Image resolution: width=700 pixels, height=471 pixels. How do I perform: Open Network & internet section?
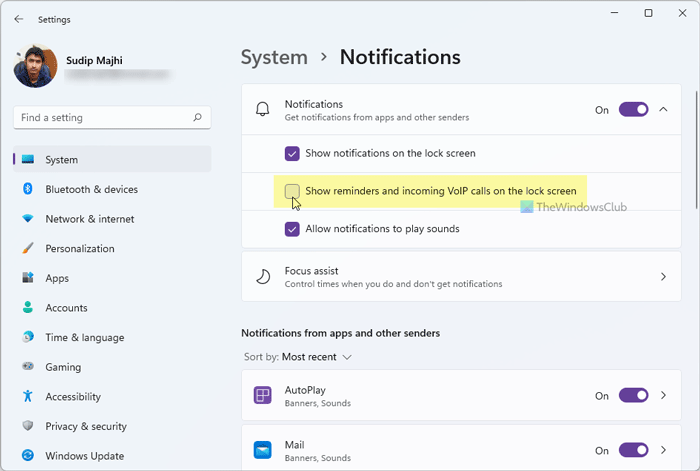click(x=89, y=219)
